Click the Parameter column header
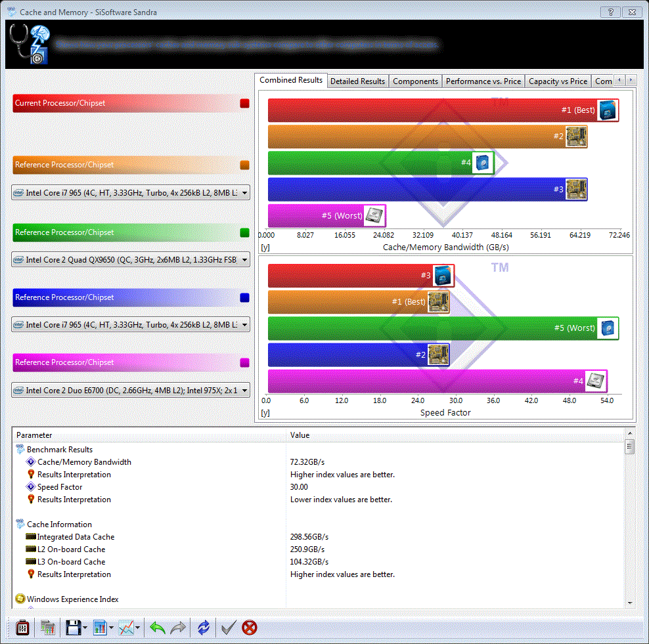 (149, 435)
